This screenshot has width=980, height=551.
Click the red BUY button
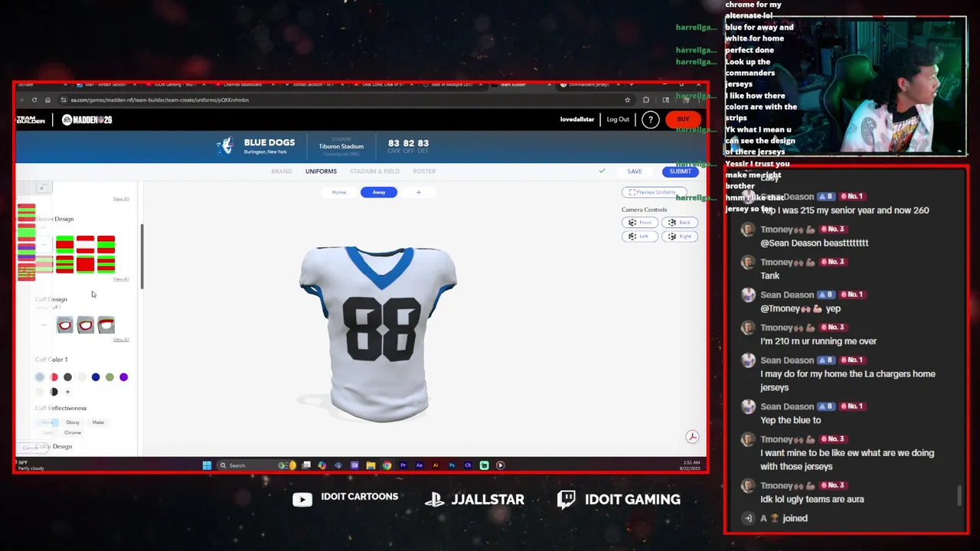coord(683,119)
